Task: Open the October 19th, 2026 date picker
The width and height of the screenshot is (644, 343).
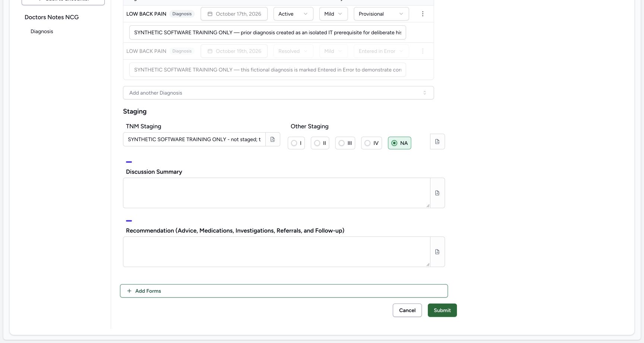Action: tap(234, 51)
